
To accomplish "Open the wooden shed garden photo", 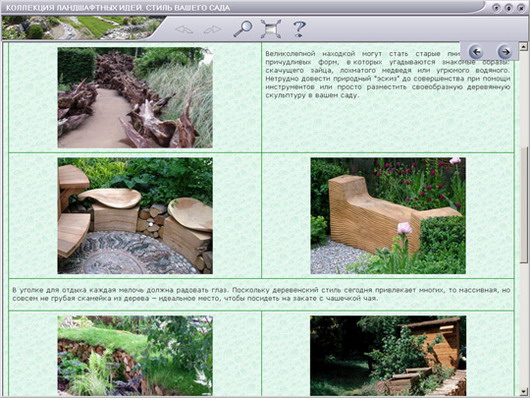I will [388, 356].
